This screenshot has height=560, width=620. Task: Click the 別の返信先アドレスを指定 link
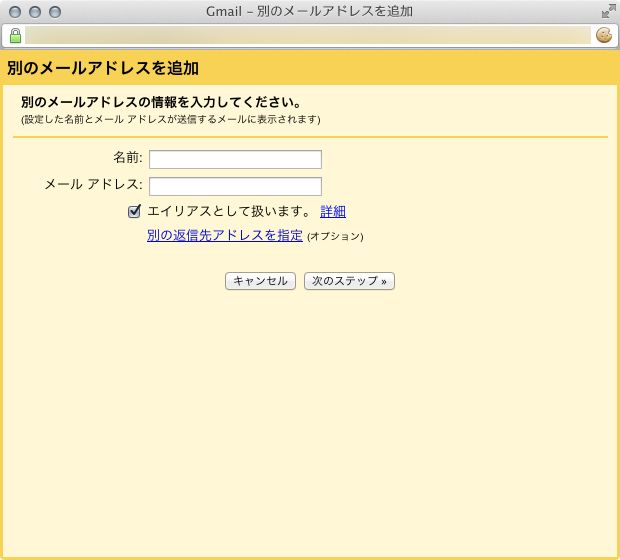pos(225,235)
